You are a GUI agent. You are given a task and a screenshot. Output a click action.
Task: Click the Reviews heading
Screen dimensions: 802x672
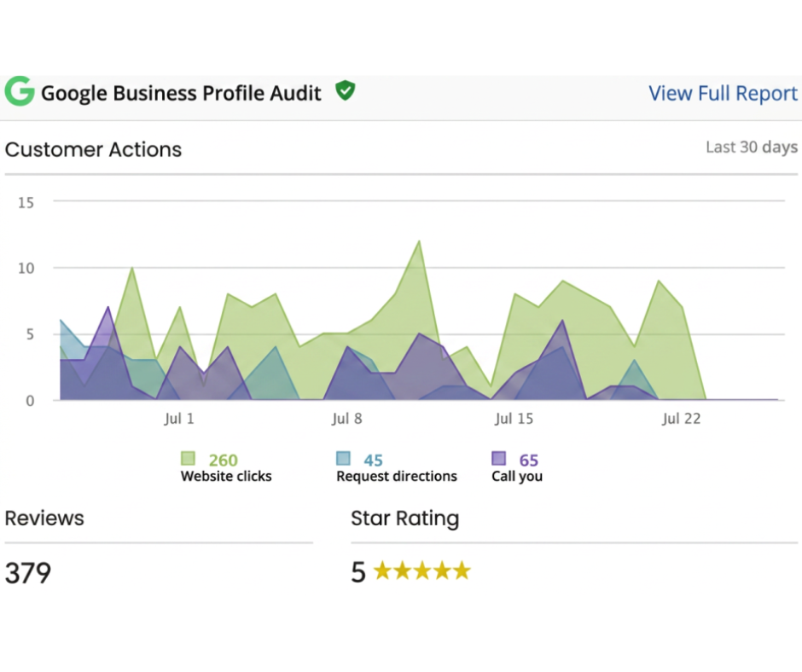pos(44,518)
